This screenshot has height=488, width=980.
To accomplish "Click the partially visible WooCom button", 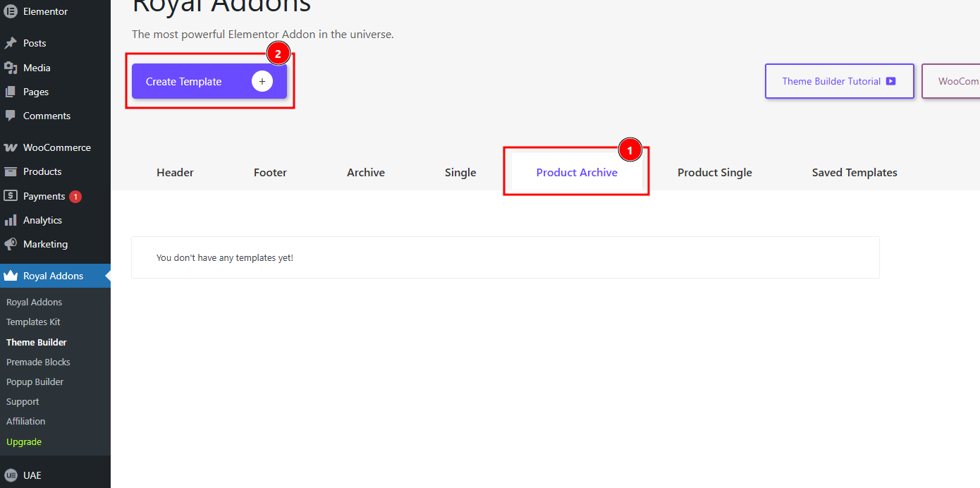I will click(951, 81).
